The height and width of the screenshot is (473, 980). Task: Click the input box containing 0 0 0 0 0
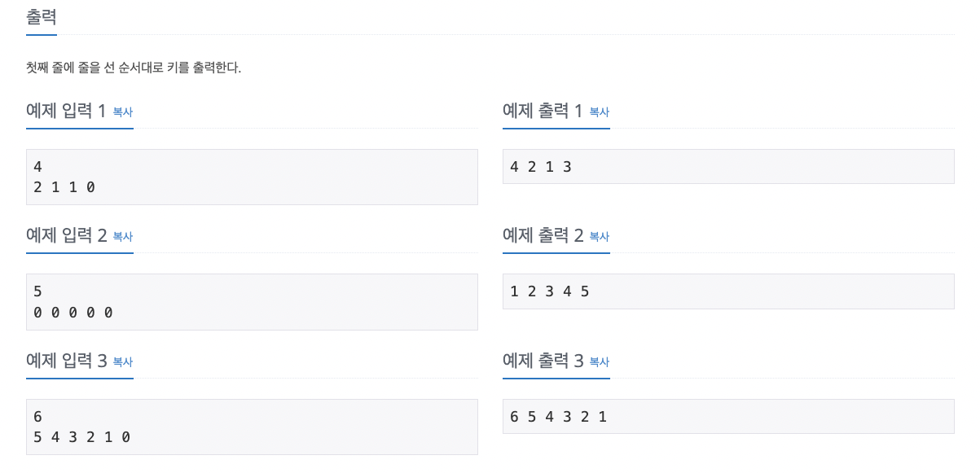(252, 302)
